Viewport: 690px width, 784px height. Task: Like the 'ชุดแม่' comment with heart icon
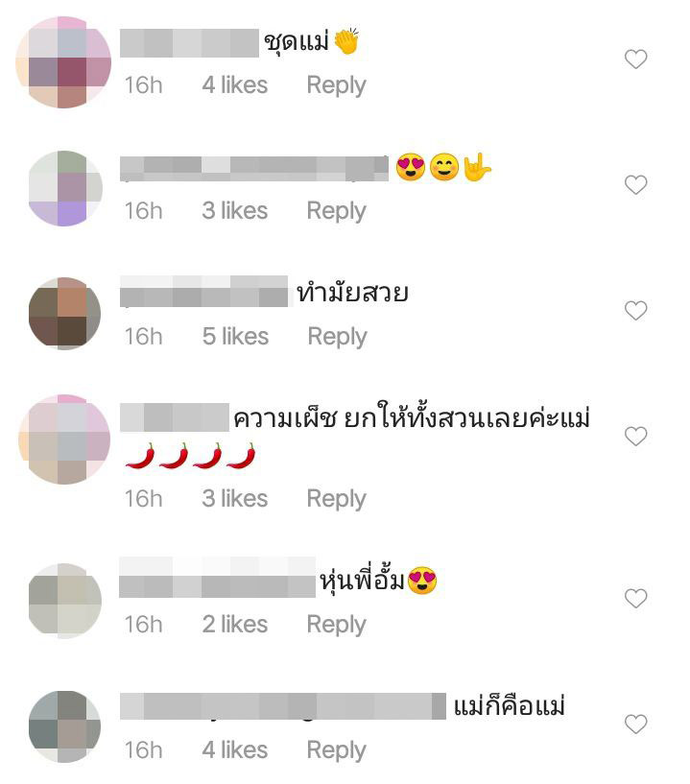tap(635, 59)
